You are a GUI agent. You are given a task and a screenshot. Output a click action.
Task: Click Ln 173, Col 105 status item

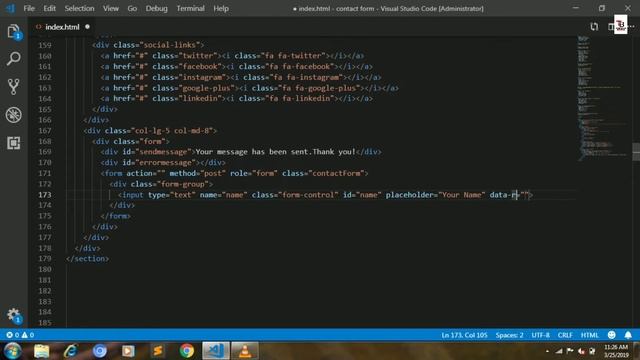(x=464, y=335)
